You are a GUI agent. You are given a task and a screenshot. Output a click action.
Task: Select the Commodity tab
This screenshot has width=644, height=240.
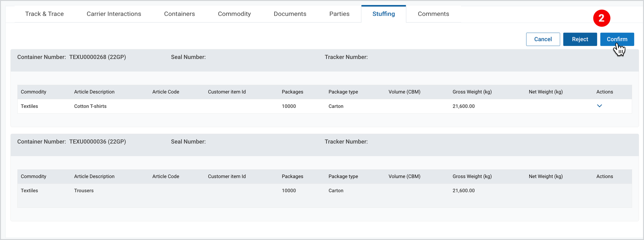tap(234, 14)
